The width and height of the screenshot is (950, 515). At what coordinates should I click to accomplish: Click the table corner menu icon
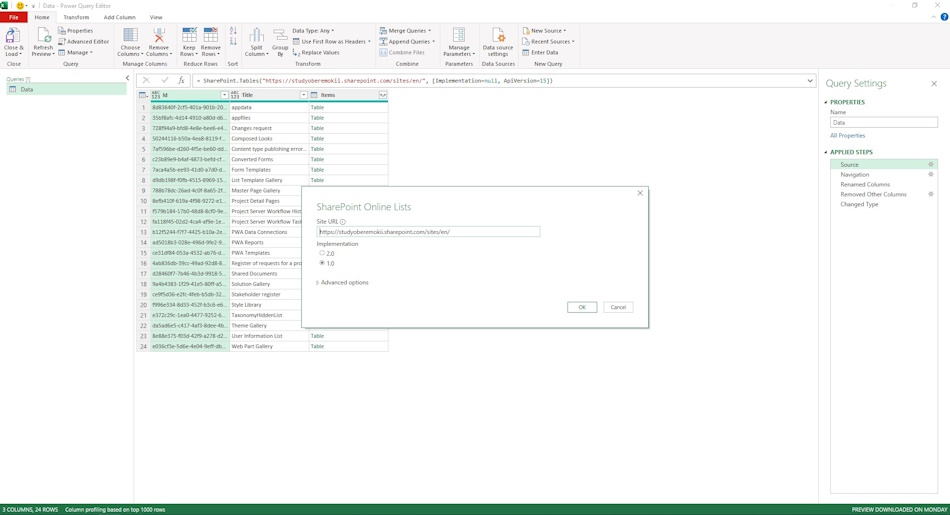(143, 95)
